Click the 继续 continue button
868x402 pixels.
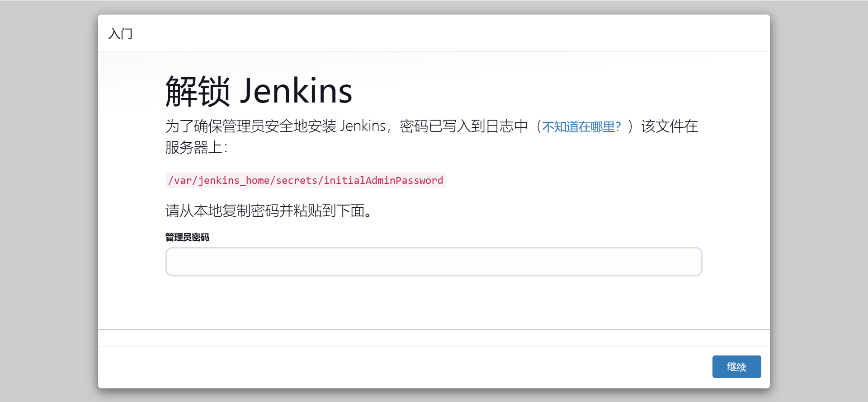[736, 367]
